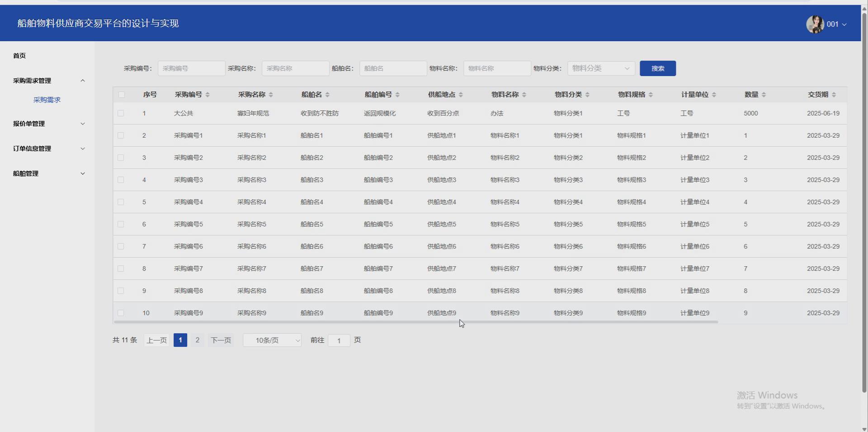Check the 采购编号6 row checkbox
Screen dimensions: 868x432
(121, 246)
